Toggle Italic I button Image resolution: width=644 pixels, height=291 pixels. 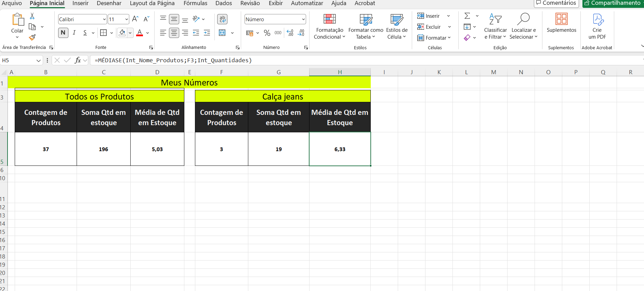[x=74, y=33]
